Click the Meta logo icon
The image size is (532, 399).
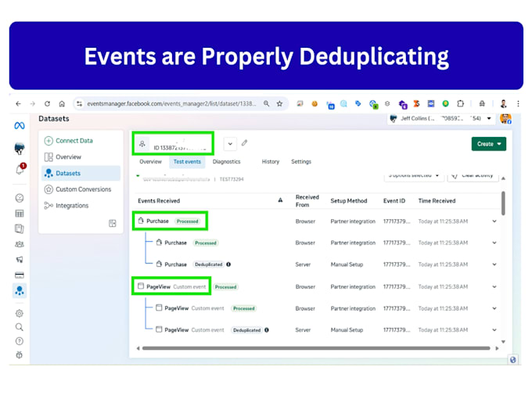20,126
